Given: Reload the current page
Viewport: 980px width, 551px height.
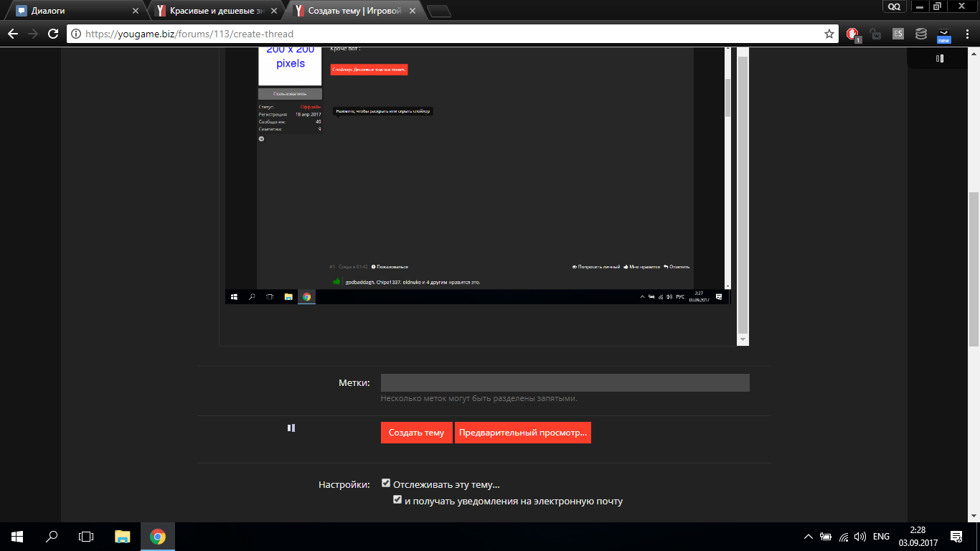Looking at the screenshot, I should [52, 34].
